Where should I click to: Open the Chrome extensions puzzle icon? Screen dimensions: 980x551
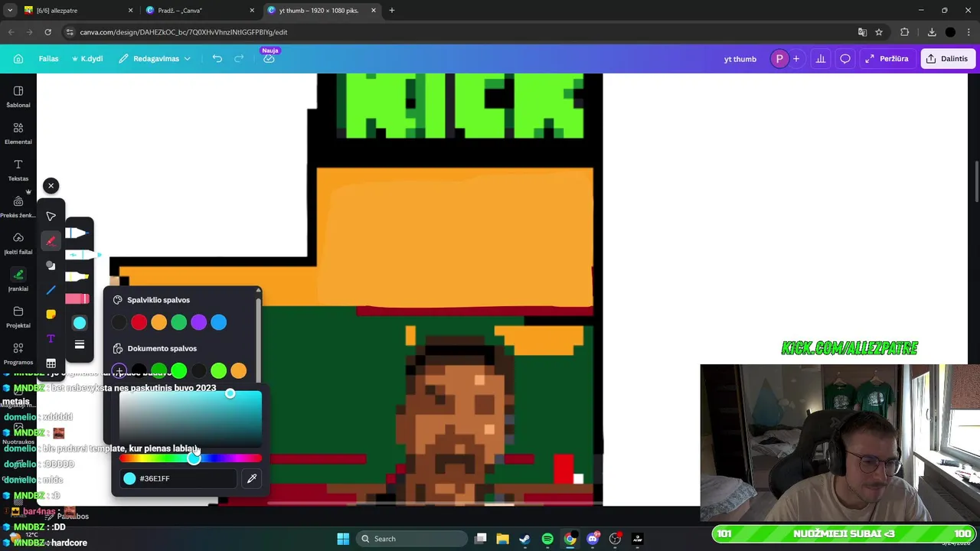905,32
